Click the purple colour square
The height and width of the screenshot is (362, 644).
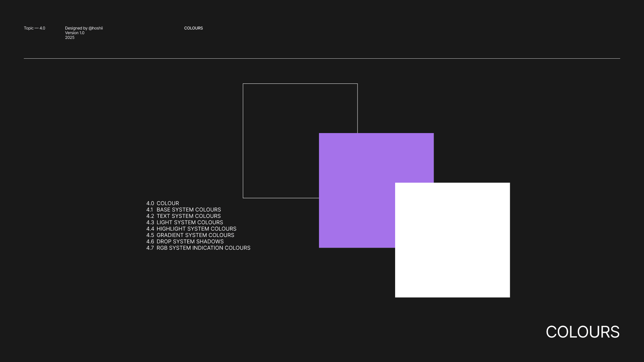pyautogui.click(x=357, y=190)
